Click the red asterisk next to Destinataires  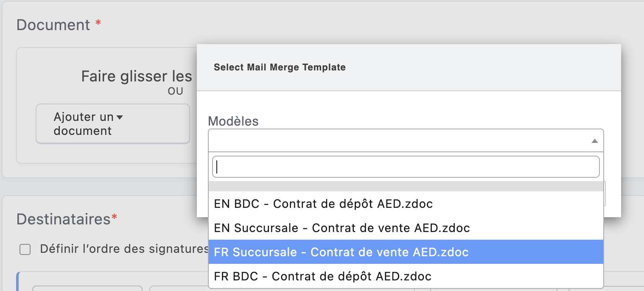point(114,218)
